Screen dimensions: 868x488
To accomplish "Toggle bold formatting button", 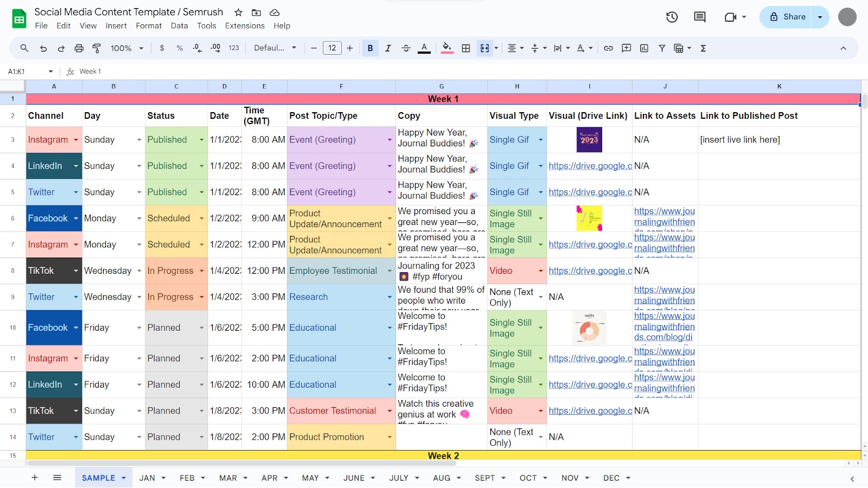I will [370, 48].
